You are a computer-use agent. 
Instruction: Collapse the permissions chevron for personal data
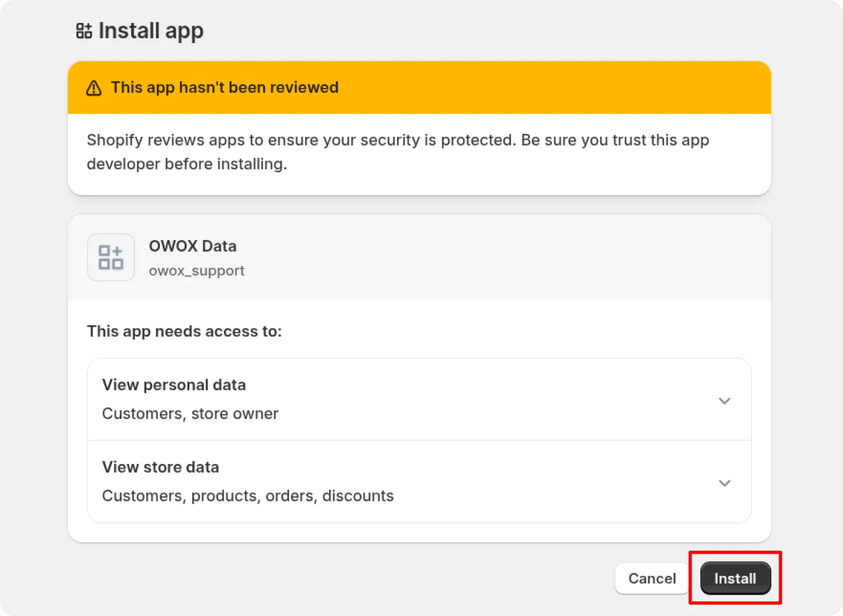tap(724, 400)
